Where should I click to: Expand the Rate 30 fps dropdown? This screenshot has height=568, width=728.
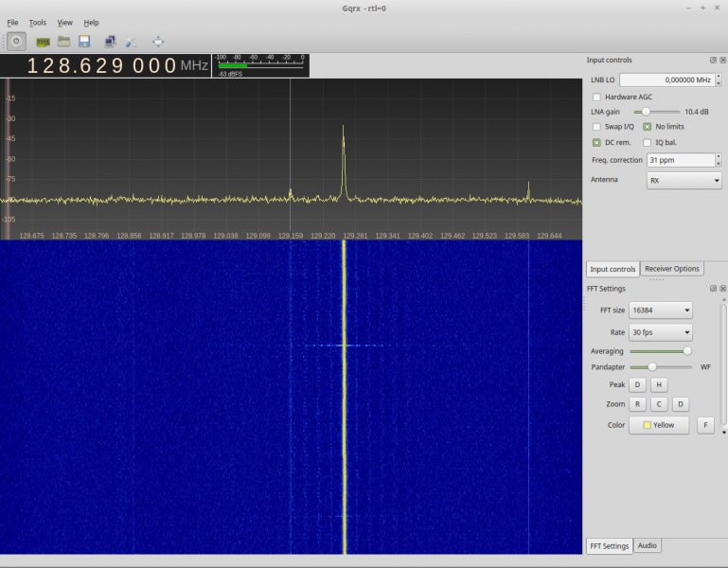(660, 332)
